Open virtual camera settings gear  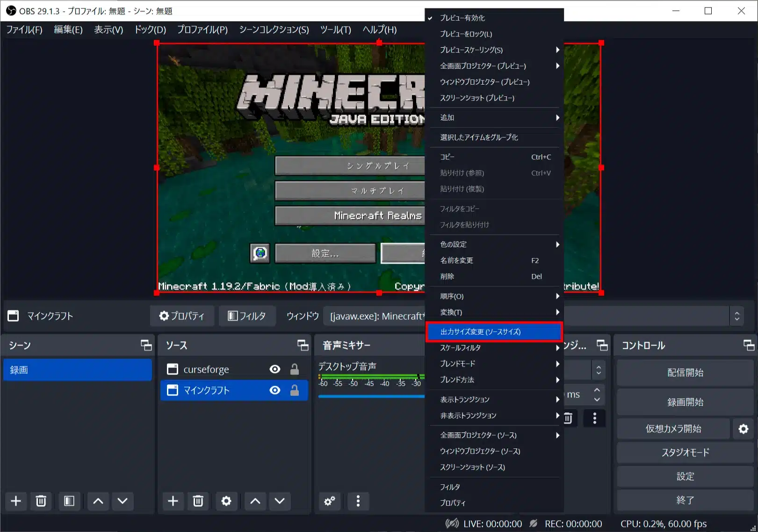click(x=744, y=429)
